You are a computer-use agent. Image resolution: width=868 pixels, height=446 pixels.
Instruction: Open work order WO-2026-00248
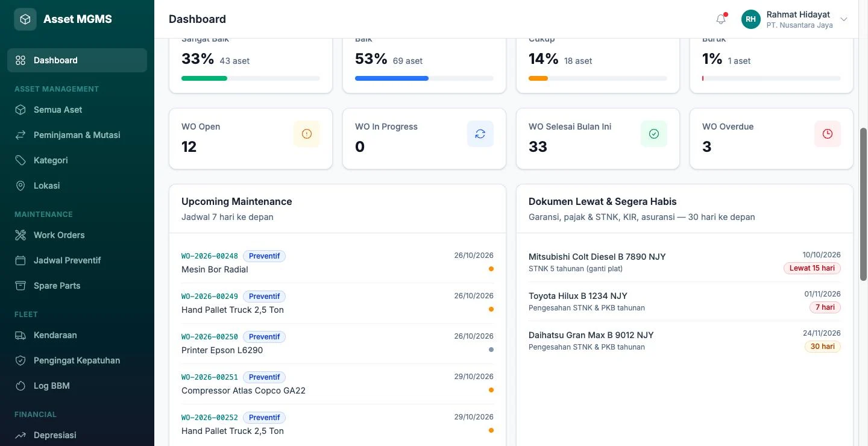pyautogui.click(x=210, y=256)
